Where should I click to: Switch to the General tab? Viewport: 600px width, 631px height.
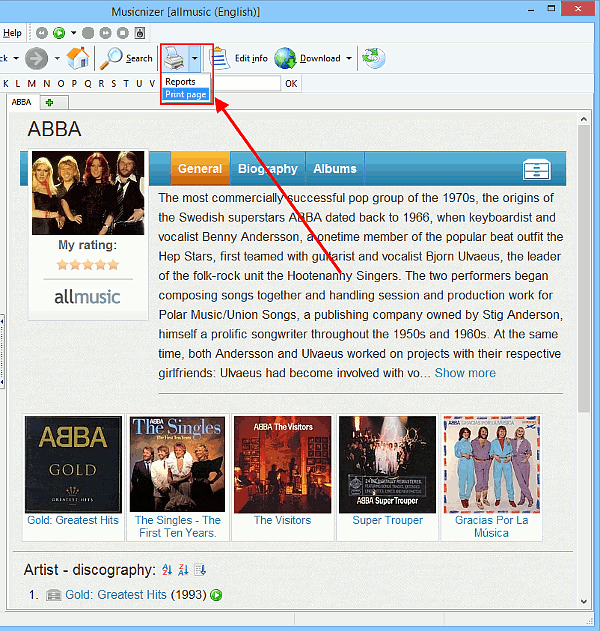tap(200, 169)
